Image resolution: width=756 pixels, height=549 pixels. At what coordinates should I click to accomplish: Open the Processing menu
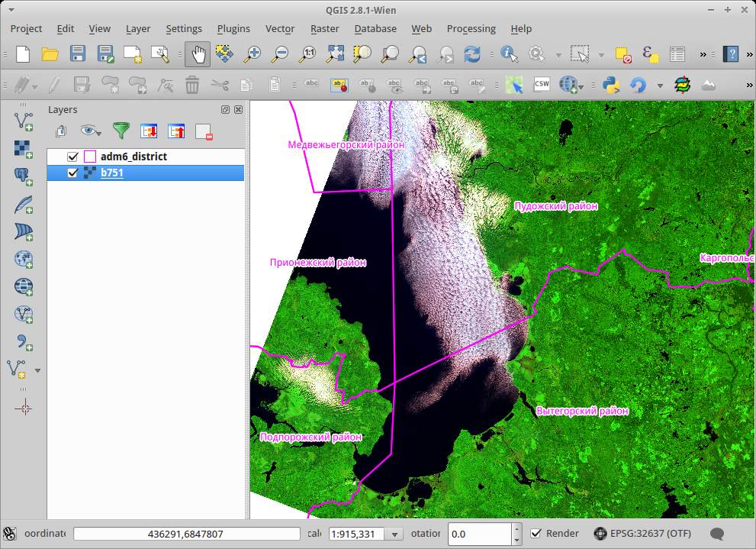tap(471, 28)
